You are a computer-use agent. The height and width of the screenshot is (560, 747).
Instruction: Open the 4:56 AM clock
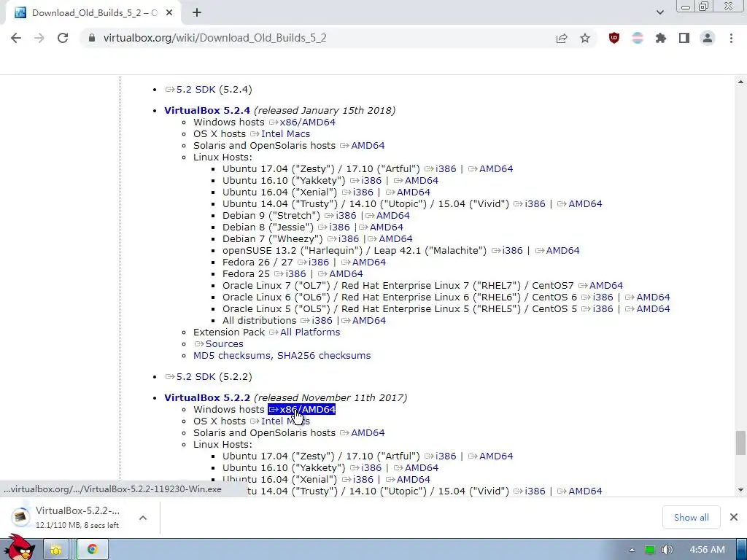coord(707,550)
